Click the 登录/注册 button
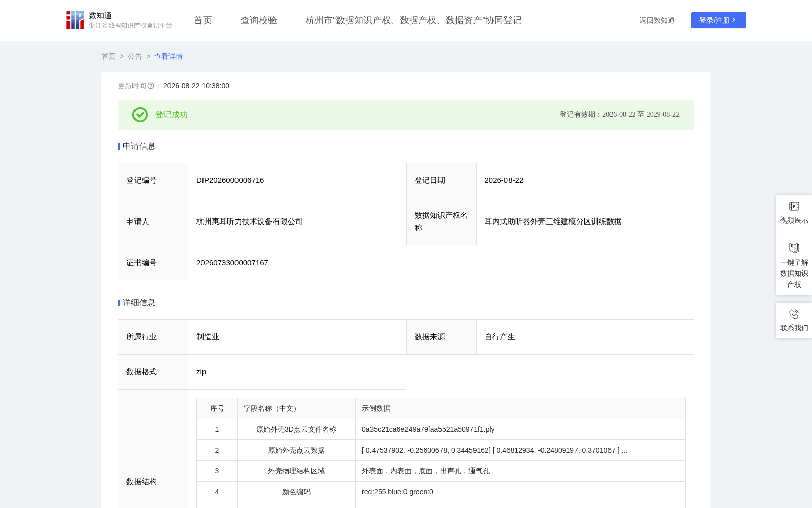Screen dimensions: 812x508 (x=719, y=20)
